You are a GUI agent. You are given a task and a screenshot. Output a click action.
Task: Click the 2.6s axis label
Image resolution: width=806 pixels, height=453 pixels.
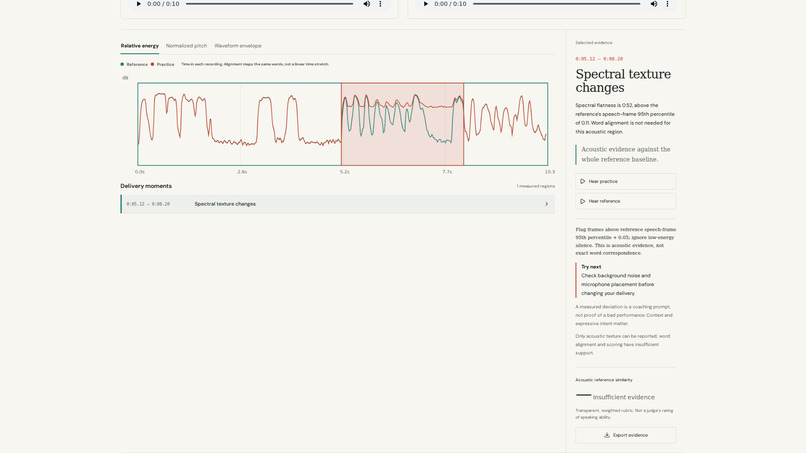242,172
